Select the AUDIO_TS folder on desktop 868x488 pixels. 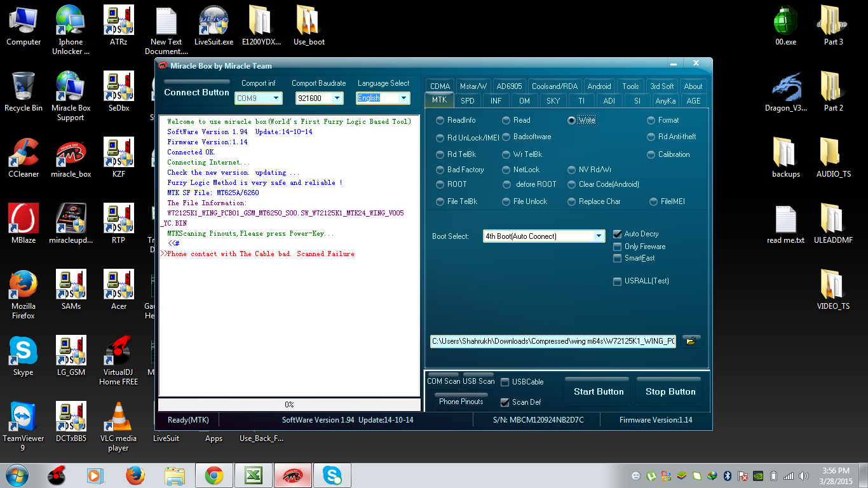(x=833, y=158)
